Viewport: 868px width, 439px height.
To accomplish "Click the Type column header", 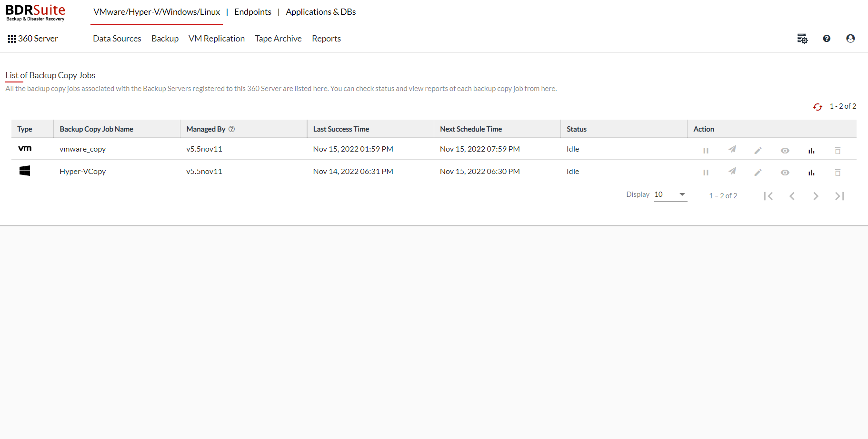I will (25, 129).
